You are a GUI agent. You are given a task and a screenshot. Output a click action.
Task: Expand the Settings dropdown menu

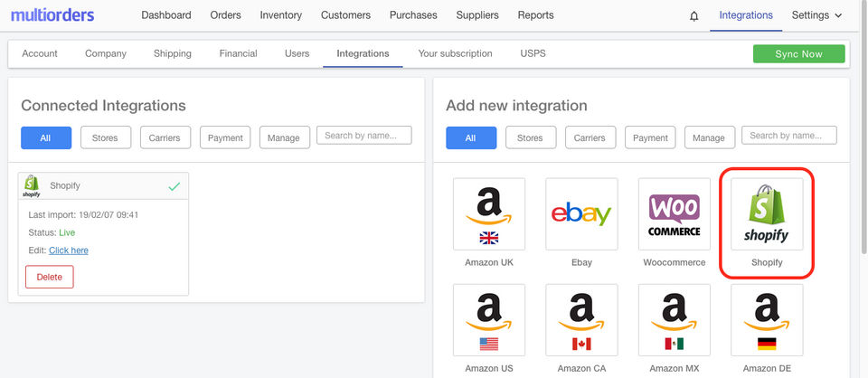coord(816,15)
